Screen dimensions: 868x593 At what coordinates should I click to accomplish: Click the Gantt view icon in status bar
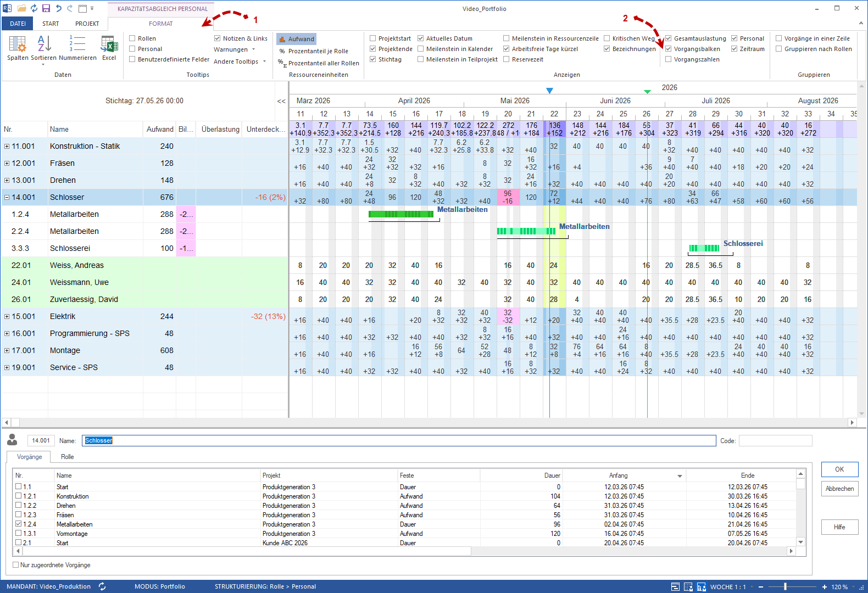click(x=676, y=587)
